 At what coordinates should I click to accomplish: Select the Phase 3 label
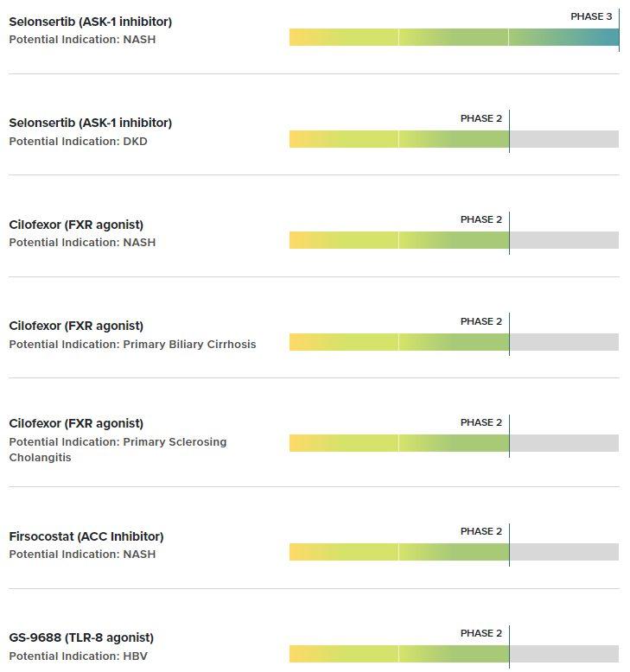(591, 16)
